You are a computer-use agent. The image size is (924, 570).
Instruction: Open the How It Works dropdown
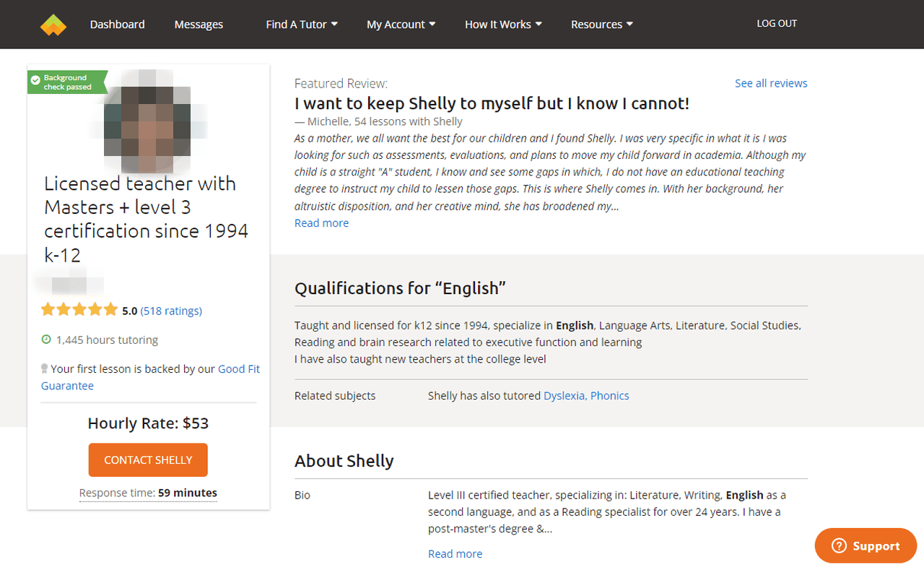click(502, 25)
